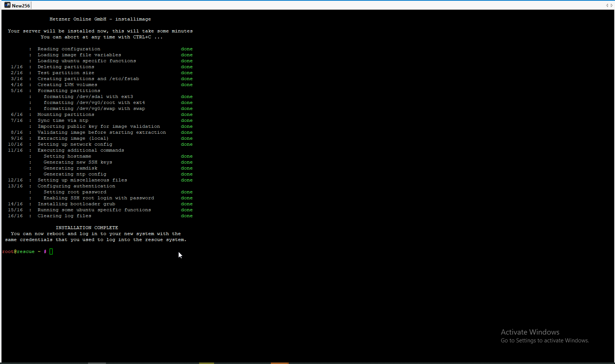Click 'formatting /dev/vg0/swap with swap' line
Image resolution: width=615 pixels, height=364 pixels.
[94, 108]
